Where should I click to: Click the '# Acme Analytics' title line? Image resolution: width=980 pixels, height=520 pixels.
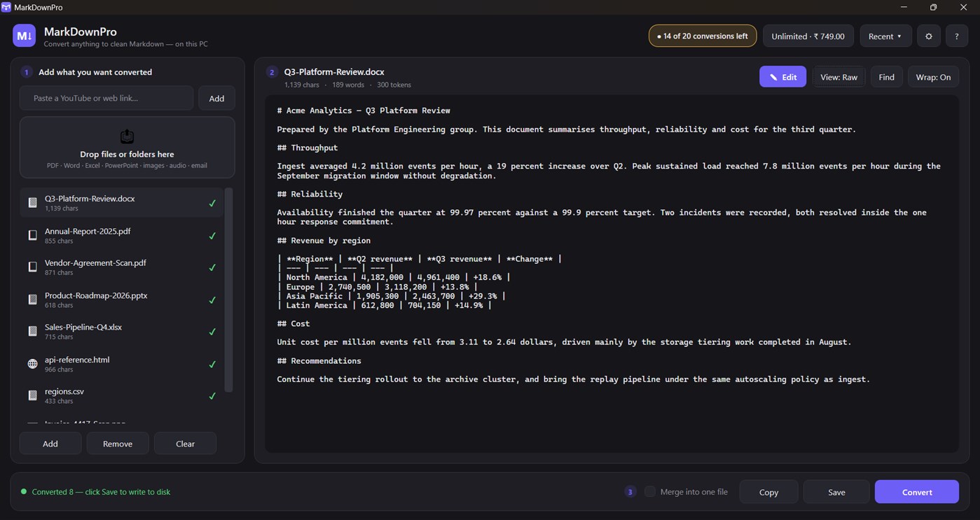pos(364,111)
